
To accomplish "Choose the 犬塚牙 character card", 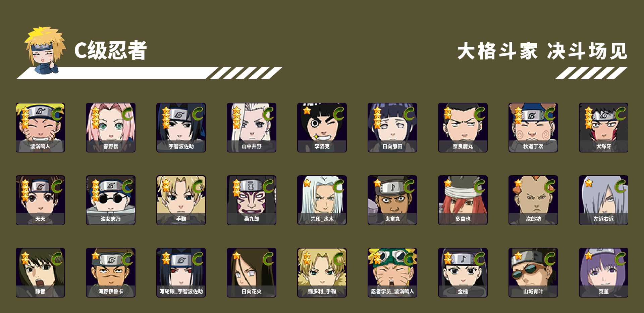I will 603,128.
